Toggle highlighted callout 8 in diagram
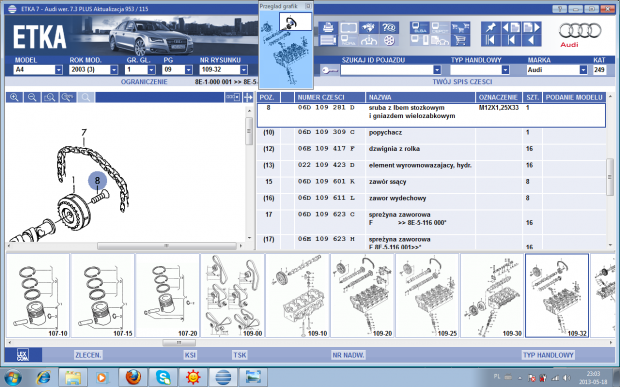Screen dimensions: 620x387 click(x=97, y=181)
